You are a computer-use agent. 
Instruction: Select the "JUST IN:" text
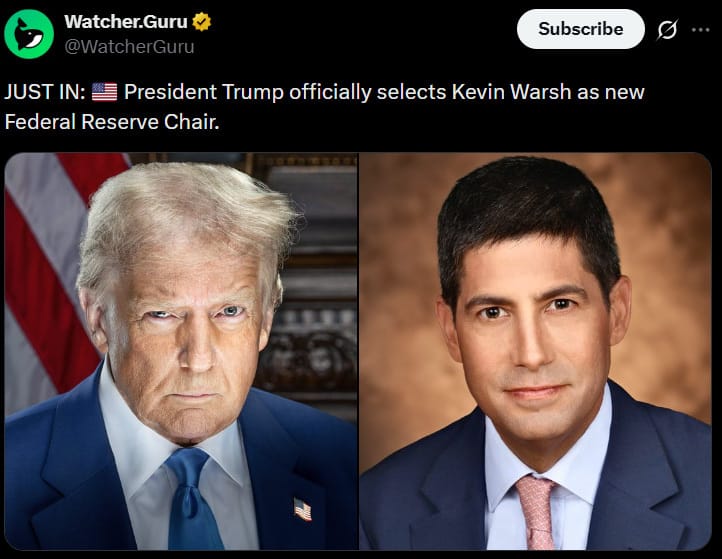[45, 92]
